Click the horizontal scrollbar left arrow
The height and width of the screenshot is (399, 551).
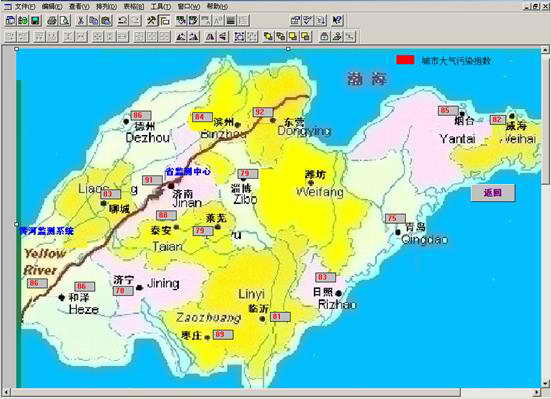(x=6, y=392)
